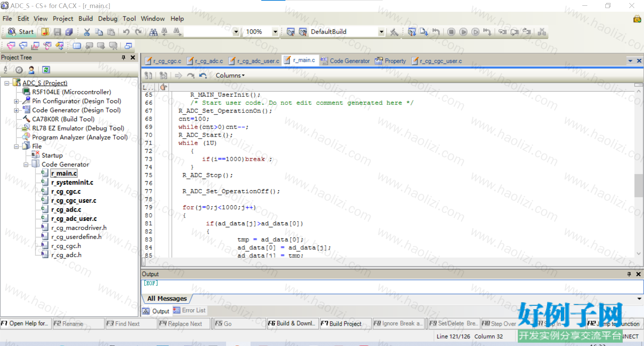This screenshot has height=346, width=644.
Task: Open the search text combo box dropdown
Action: (236, 32)
